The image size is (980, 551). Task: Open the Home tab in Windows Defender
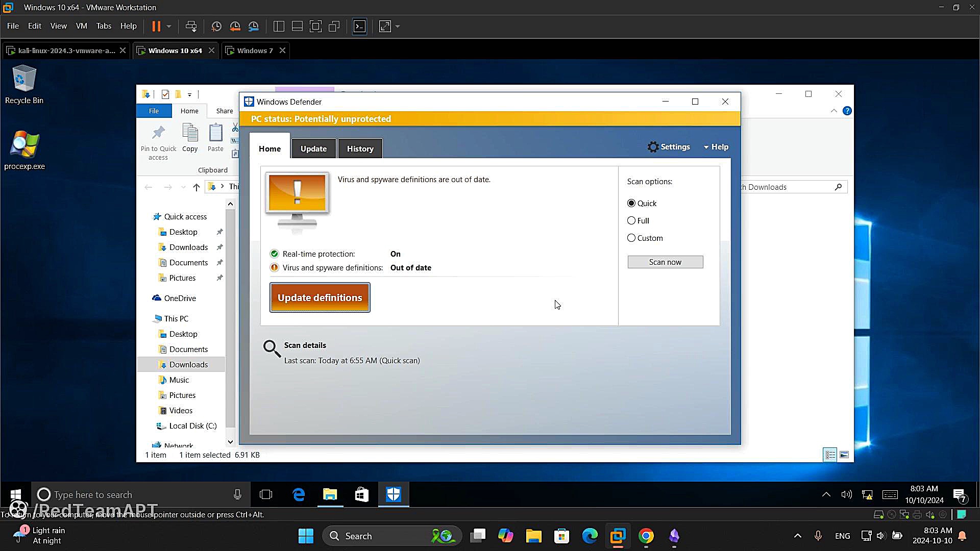(269, 148)
